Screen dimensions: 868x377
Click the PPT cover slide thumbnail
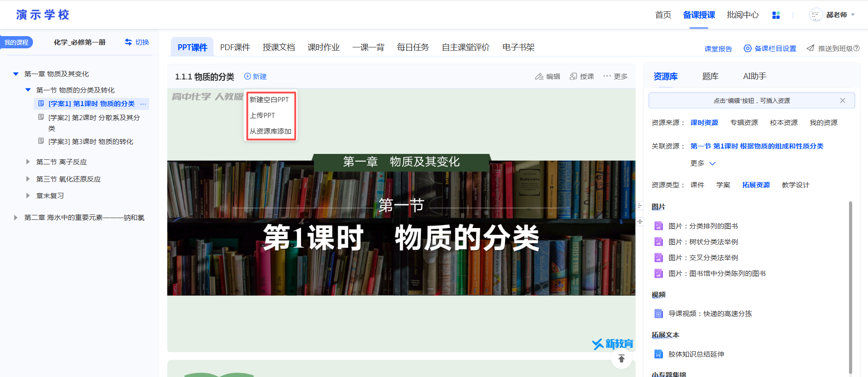tap(401, 220)
